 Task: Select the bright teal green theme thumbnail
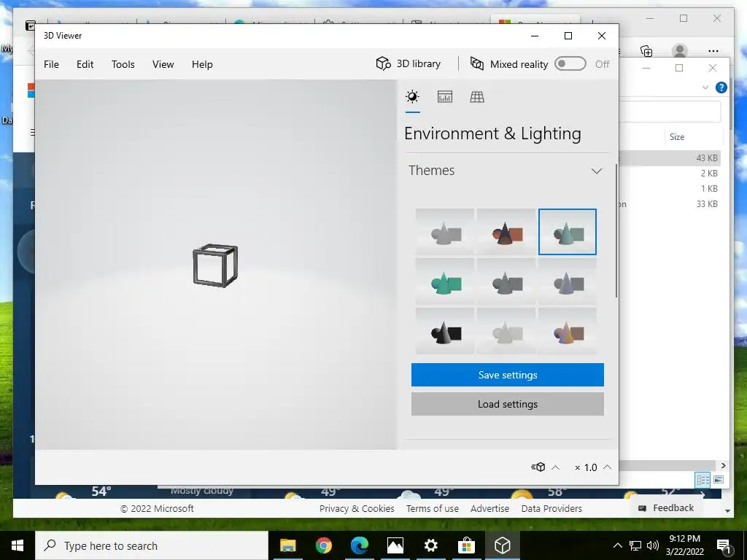point(445,281)
